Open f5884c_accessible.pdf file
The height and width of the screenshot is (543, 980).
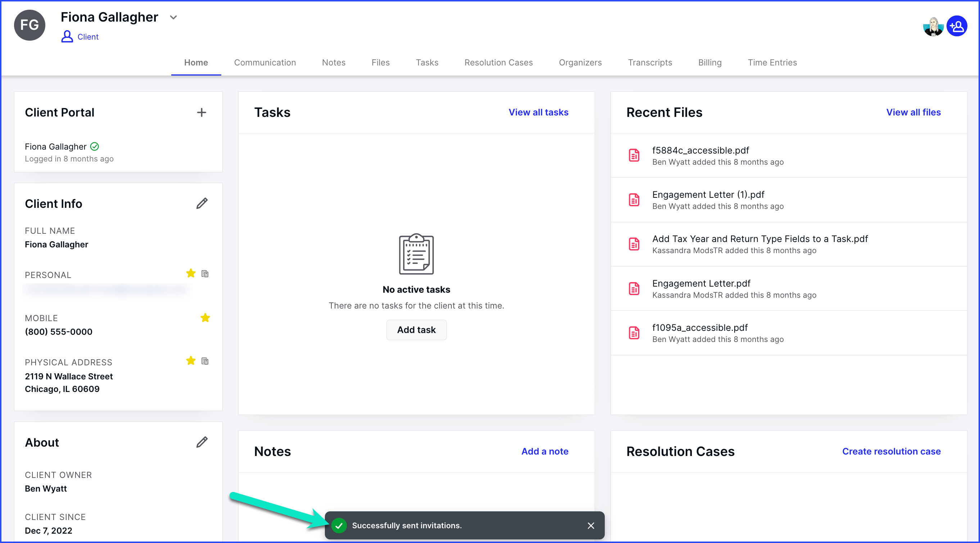tap(700, 151)
